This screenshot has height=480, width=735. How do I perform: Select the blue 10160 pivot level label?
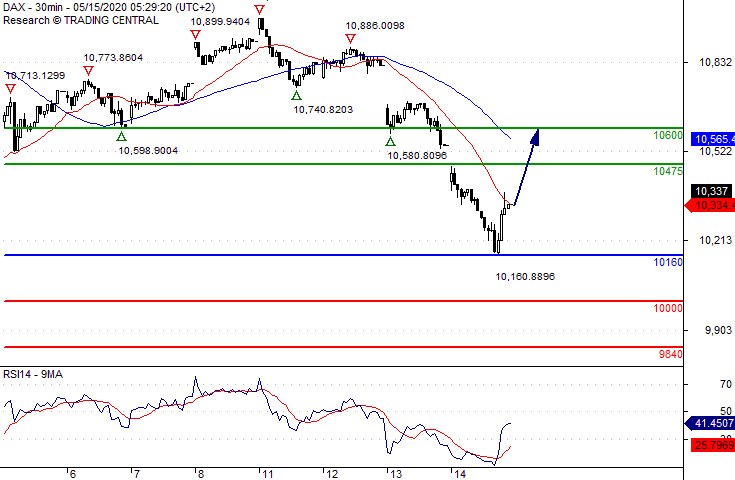point(668,262)
